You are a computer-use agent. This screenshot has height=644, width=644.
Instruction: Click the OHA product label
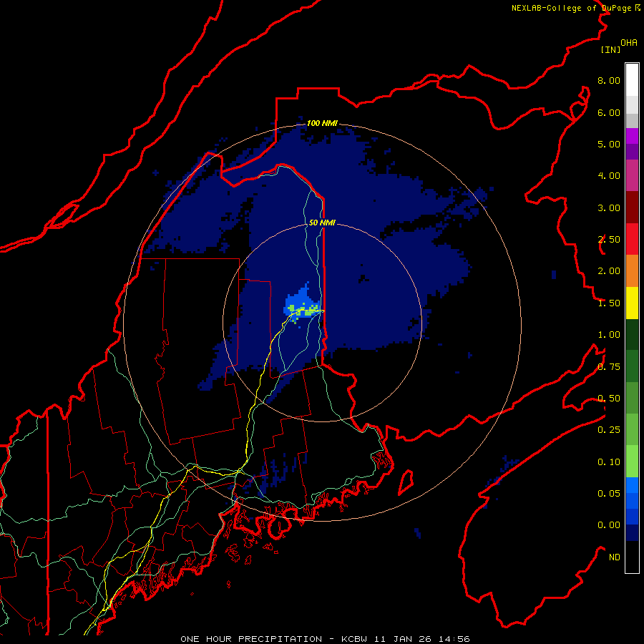(x=629, y=43)
